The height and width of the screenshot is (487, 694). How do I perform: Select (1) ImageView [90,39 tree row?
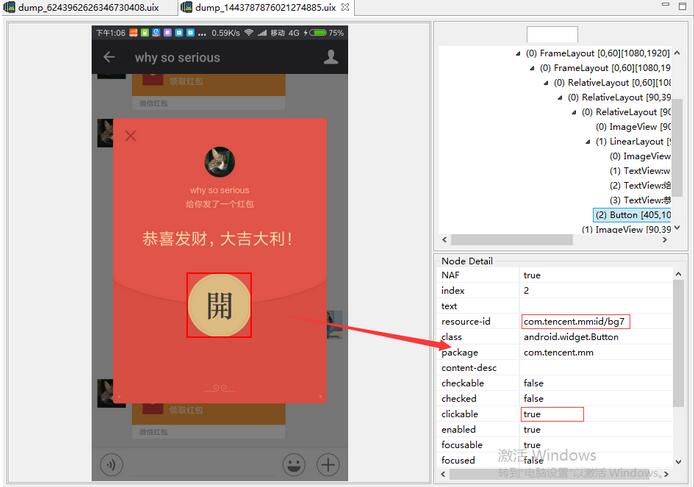[626, 229]
